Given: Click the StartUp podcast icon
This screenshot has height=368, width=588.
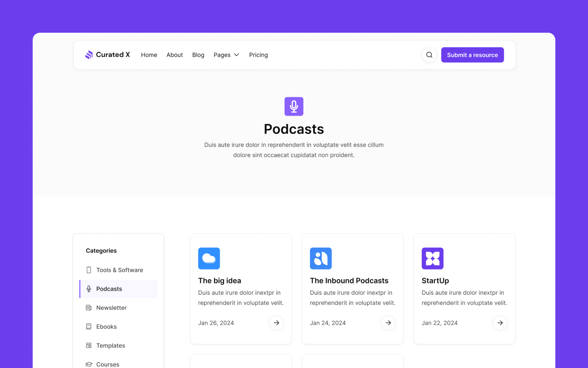Looking at the screenshot, I should tap(432, 258).
